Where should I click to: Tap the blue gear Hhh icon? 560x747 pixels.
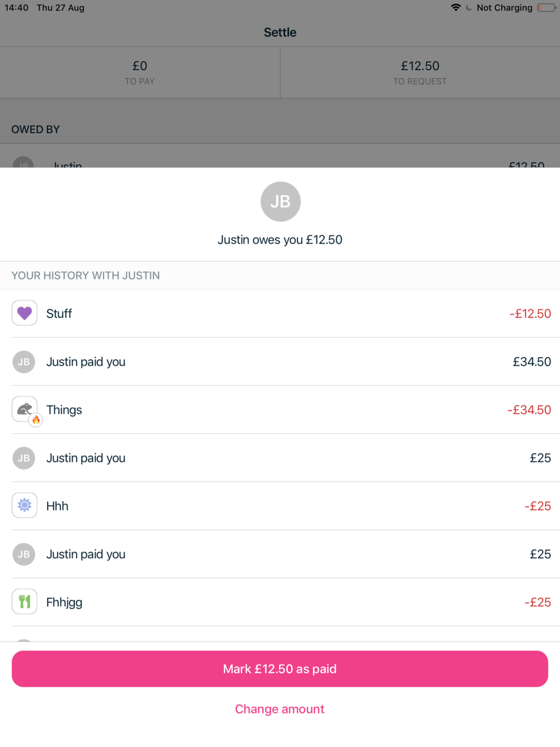[x=25, y=506]
